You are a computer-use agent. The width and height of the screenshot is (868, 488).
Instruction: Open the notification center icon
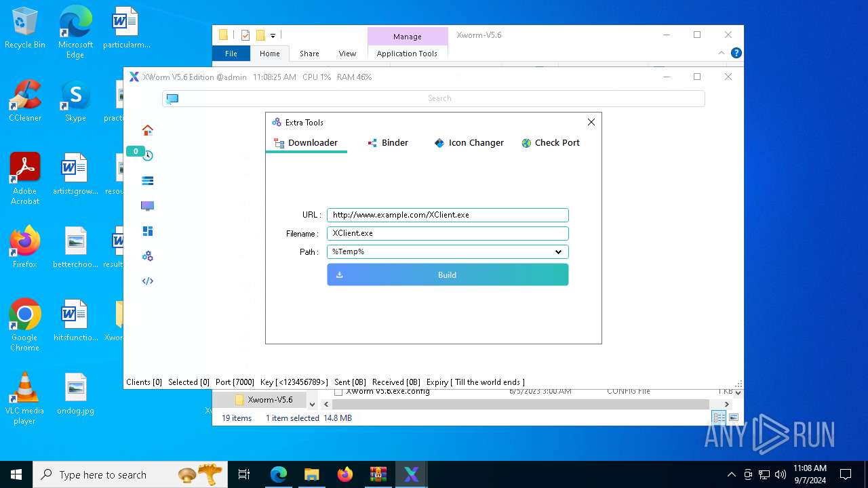pos(846,474)
